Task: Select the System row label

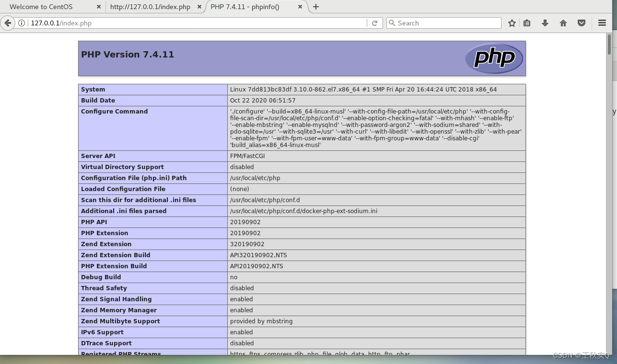Action: click(x=93, y=90)
